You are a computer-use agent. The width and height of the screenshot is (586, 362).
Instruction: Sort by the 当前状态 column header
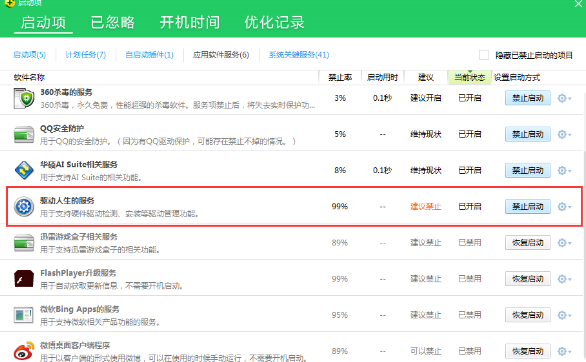[469, 77]
